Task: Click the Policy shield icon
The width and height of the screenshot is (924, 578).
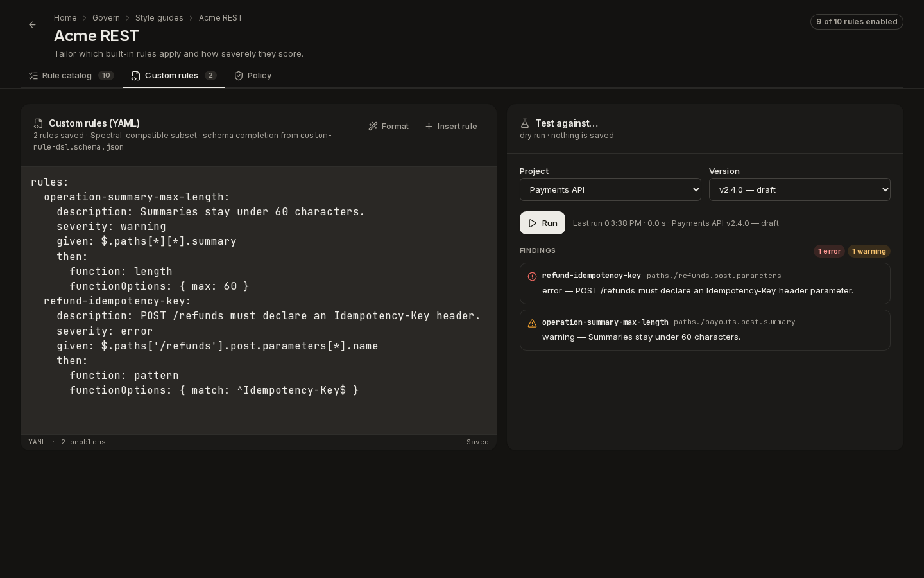Action: click(239, 76)
